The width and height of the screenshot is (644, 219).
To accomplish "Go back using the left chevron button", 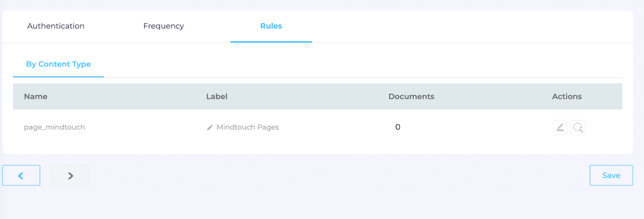I will pos(21,175).
